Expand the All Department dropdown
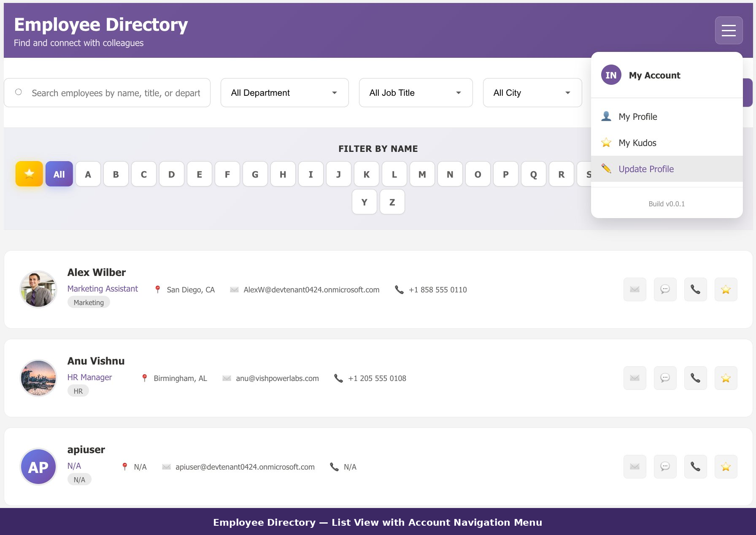Image resolution: width=756 pixels, height=535 pixels. coord(284,93)
